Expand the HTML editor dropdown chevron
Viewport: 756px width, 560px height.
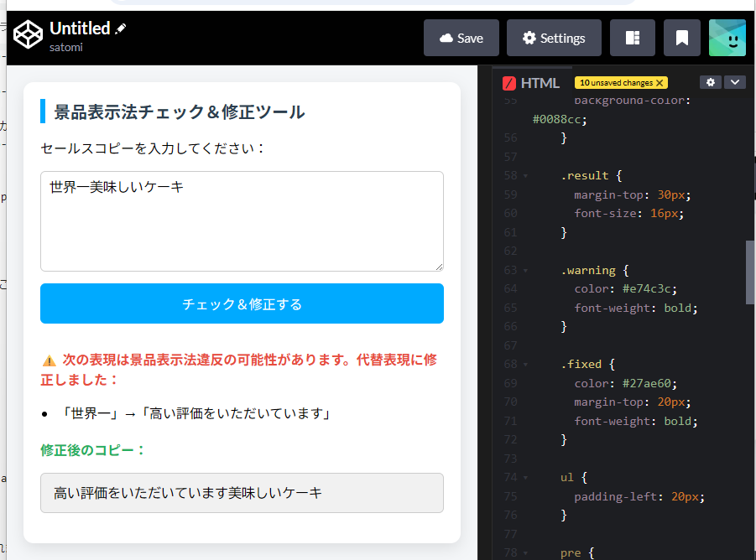735,82
